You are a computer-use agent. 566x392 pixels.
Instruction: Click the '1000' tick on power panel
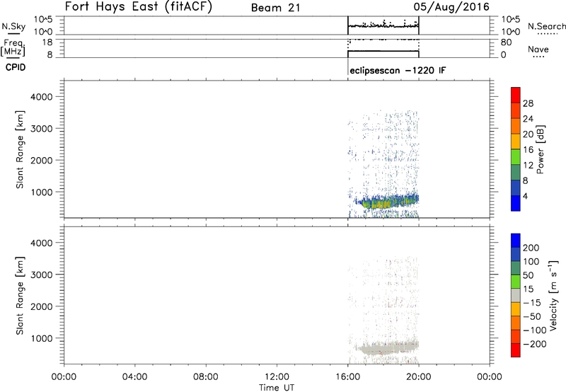42,192
